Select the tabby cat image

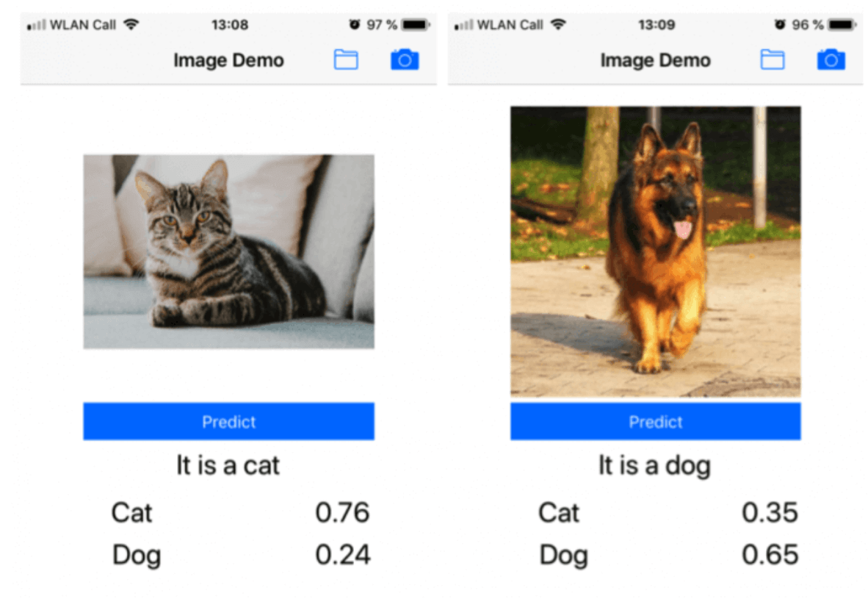pos(228,251)
